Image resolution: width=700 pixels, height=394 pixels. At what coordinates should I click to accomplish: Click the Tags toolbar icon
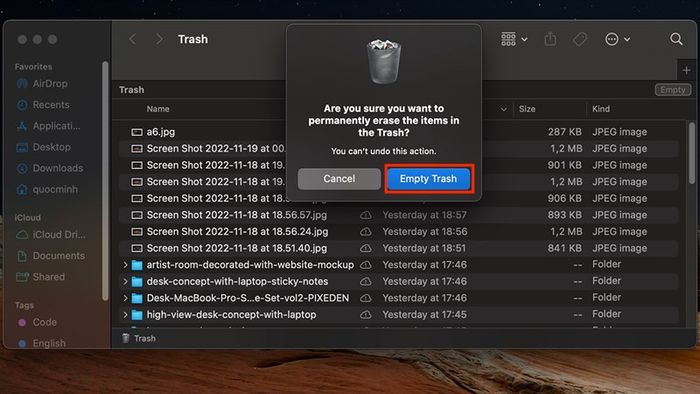click(x=579, y=39)
